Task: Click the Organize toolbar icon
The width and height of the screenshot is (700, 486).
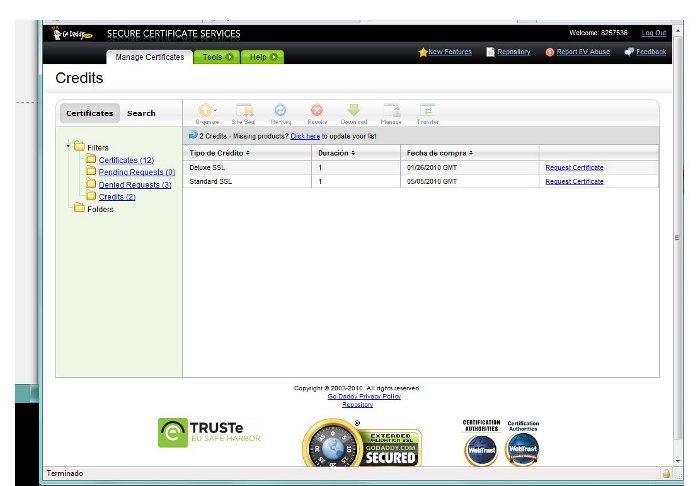Action: point(207,112)
